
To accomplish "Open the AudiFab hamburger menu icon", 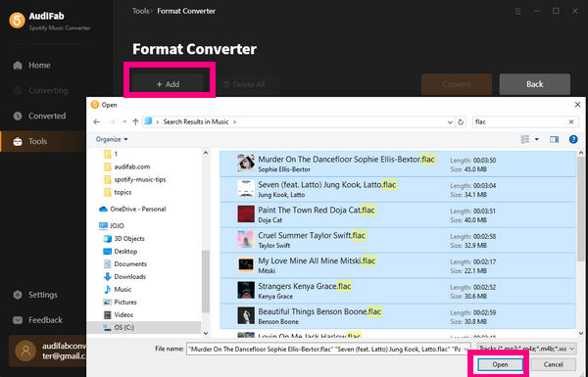I will [x=517, y=12].
